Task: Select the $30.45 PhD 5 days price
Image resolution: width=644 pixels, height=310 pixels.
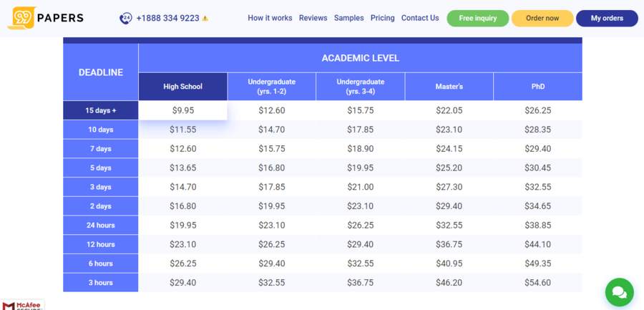Action: point(537,168)
